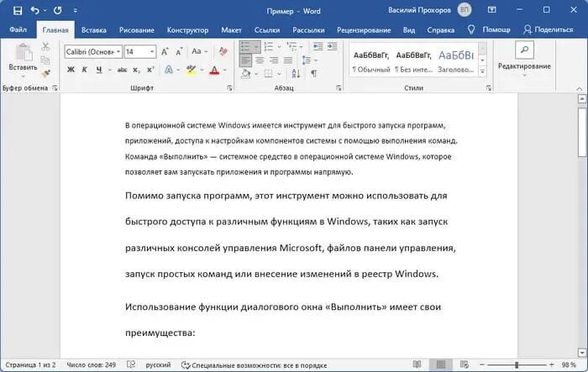Decrease paragraph indent

[x=318, y=46]
